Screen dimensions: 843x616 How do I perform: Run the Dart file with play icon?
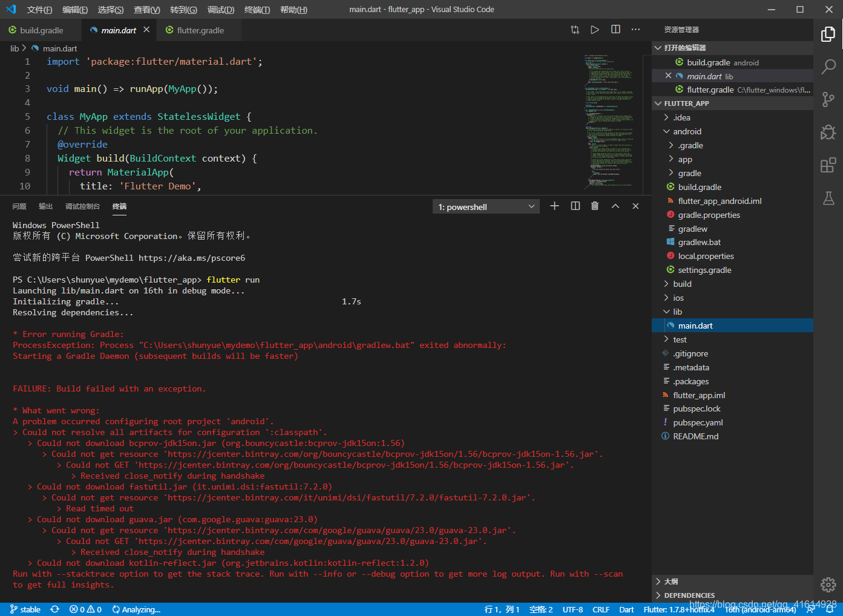click(595, 30)
